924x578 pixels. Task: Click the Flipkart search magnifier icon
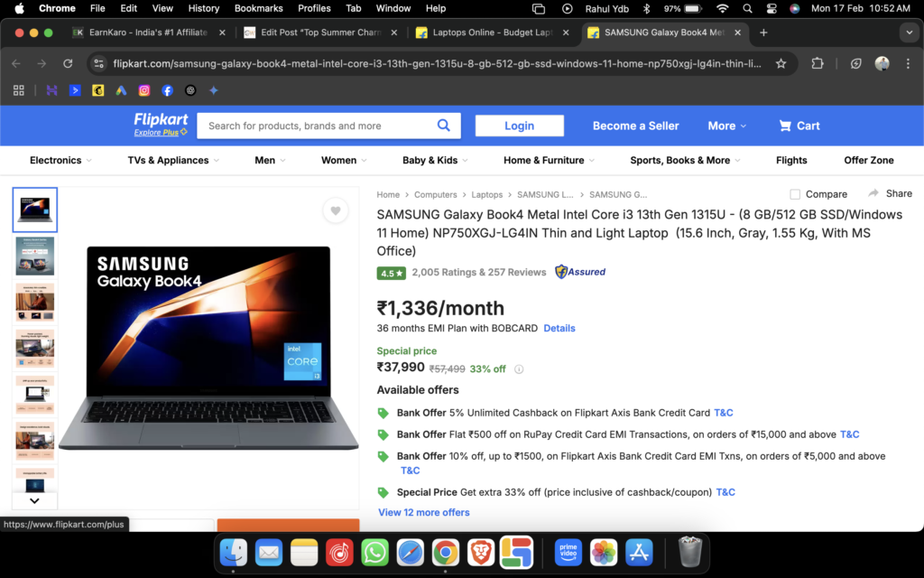pos(444,125)
